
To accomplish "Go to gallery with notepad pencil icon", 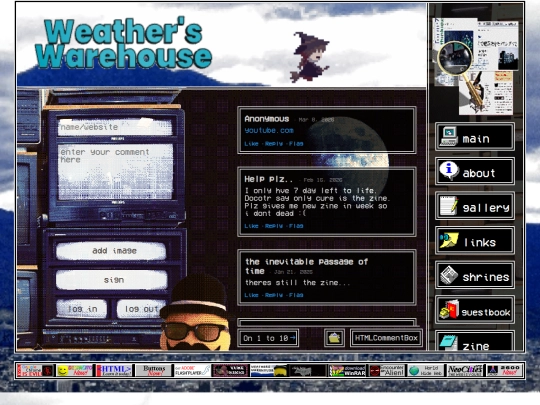I will 475,206.
